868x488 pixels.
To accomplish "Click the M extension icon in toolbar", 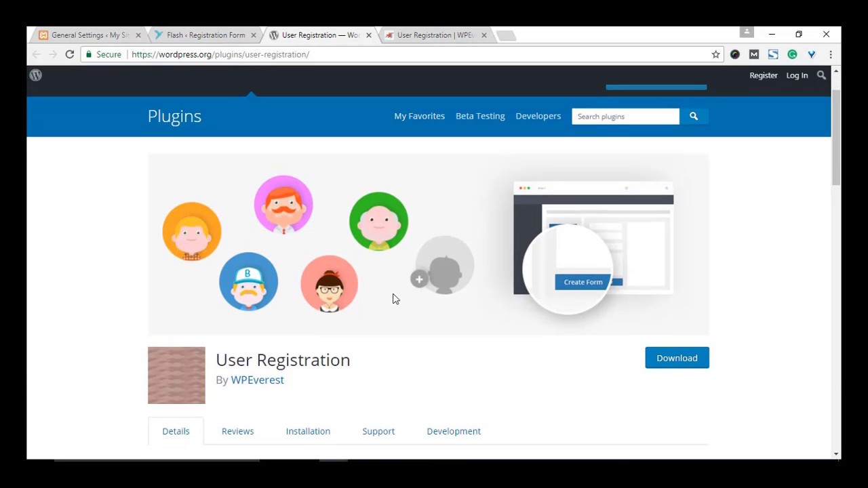I will [754, 54].
